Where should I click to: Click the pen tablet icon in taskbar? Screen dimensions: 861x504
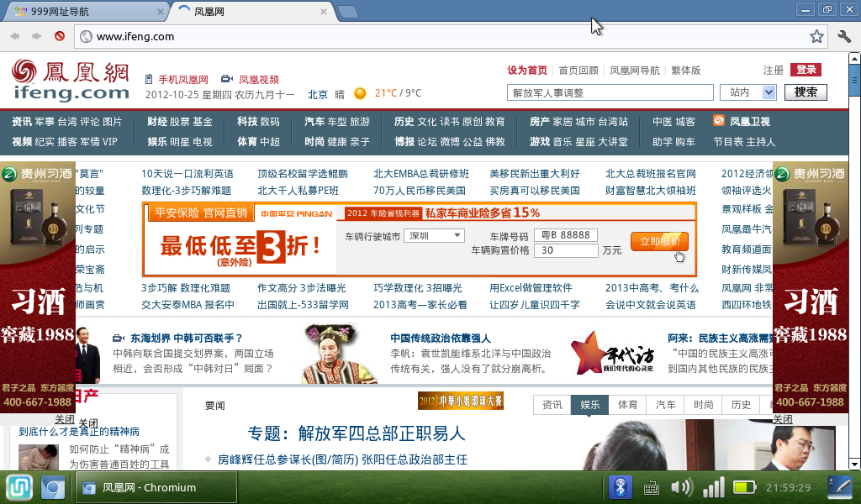click(x=840, y=487)
